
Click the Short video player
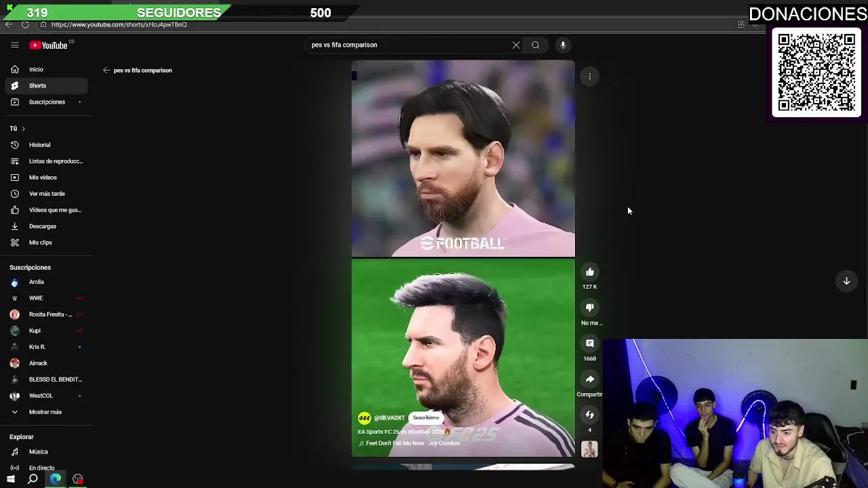[x=463, y=258]
